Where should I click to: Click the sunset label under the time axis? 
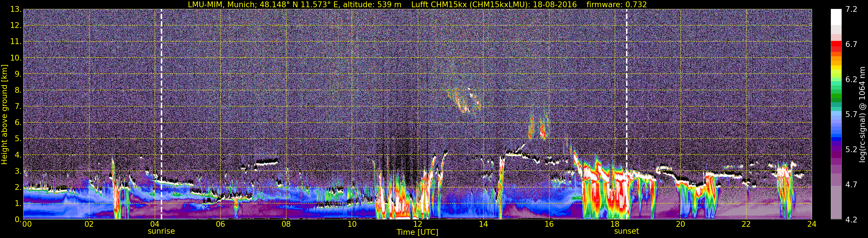[x=626, y=231]
